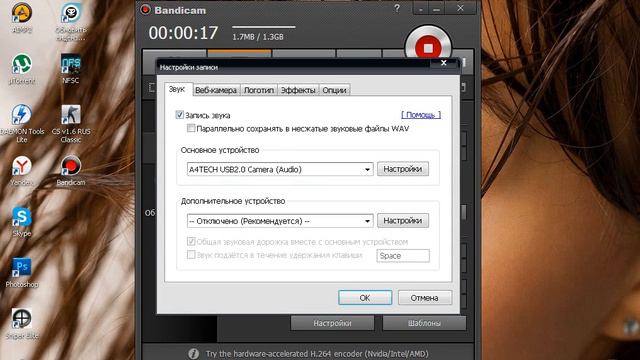This screenshot has height=360, width=640.
Task: Toggle sound while holding key checkbox
Action: 191,255
